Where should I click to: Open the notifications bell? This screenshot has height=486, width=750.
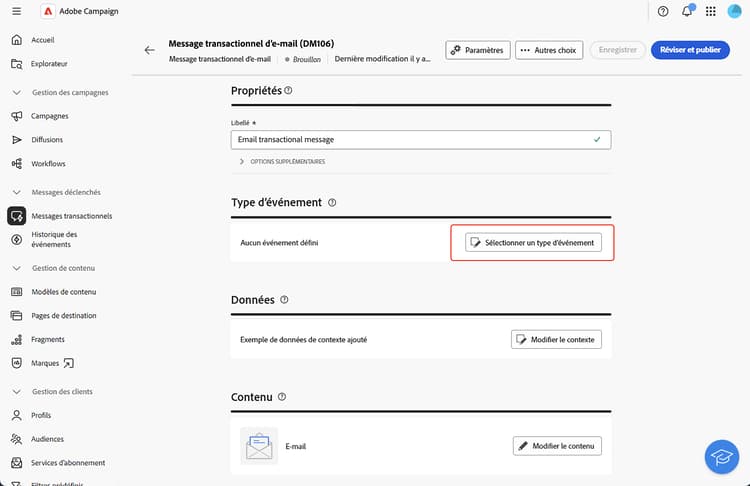[687, 11]
